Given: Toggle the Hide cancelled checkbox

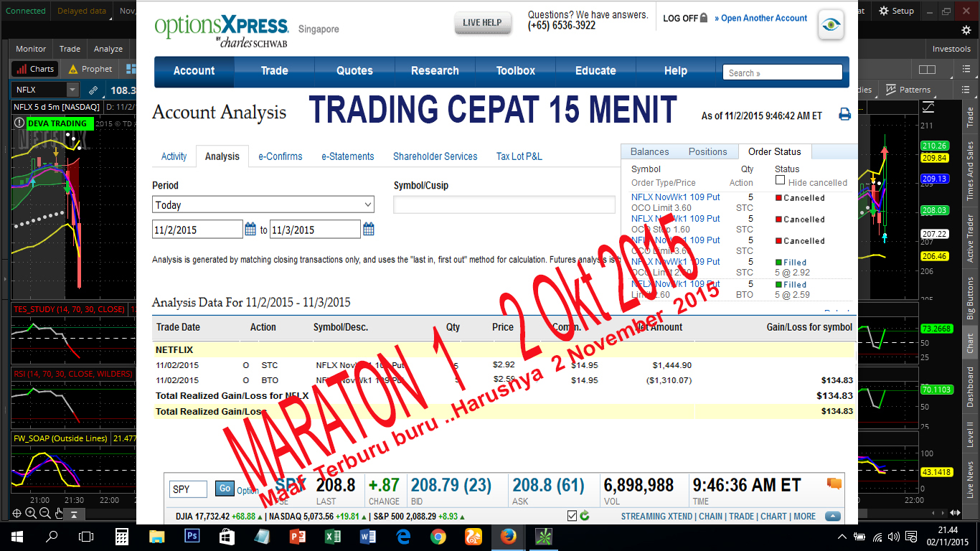Looking at the screenshot, I should [781, 181].
